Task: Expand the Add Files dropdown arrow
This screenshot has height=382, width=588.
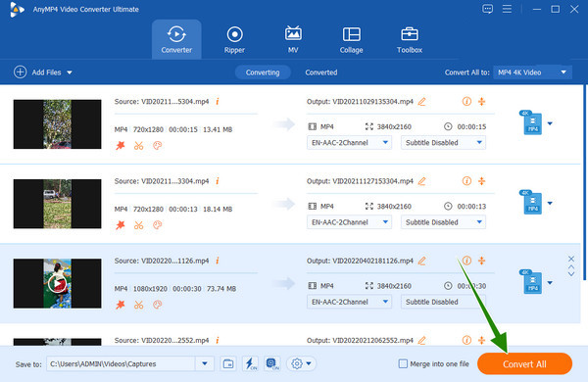Action: click(x=70, y=72)
